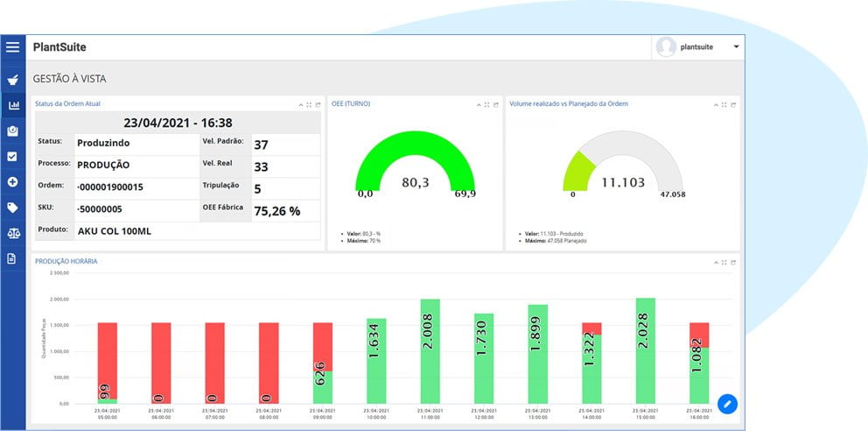Click the volume gauge value 11.103
The width and height of the screenshot is (868, 431).
(x=623, y=182)
